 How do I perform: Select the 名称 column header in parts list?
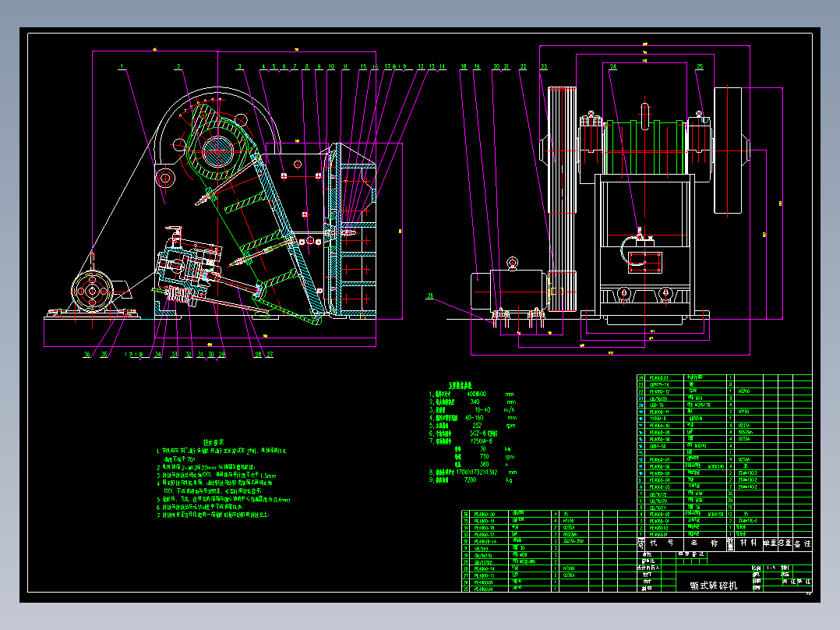click(704, 543)
